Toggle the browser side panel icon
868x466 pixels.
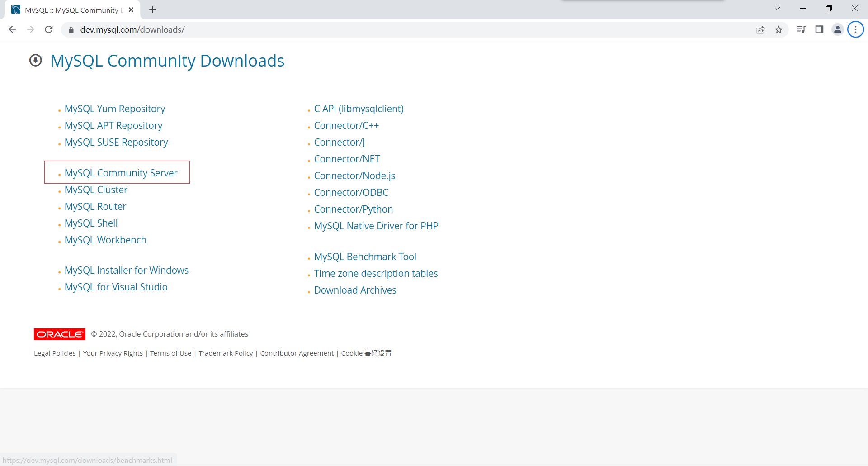click(819, 29)
